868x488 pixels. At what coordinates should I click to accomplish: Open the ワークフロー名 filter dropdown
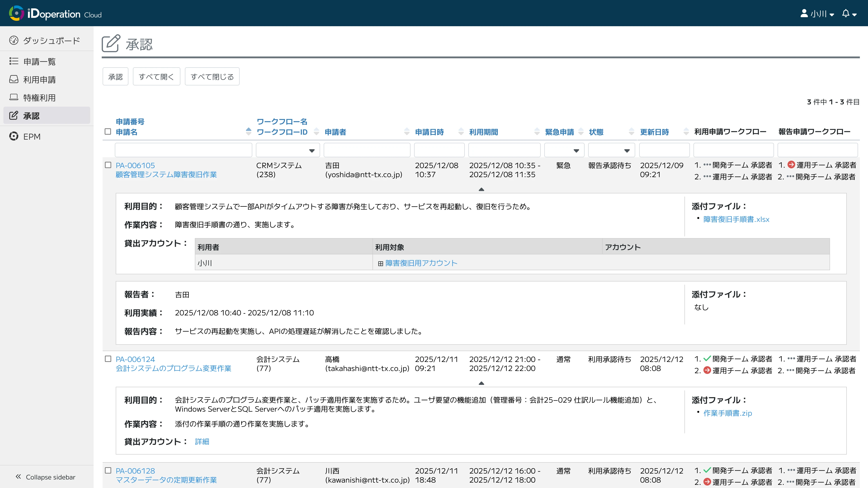(x=288, y=150)
